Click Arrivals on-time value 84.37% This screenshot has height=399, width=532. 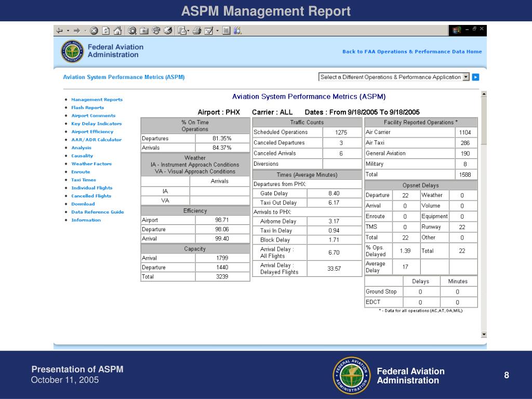click(x=222, y=148)
